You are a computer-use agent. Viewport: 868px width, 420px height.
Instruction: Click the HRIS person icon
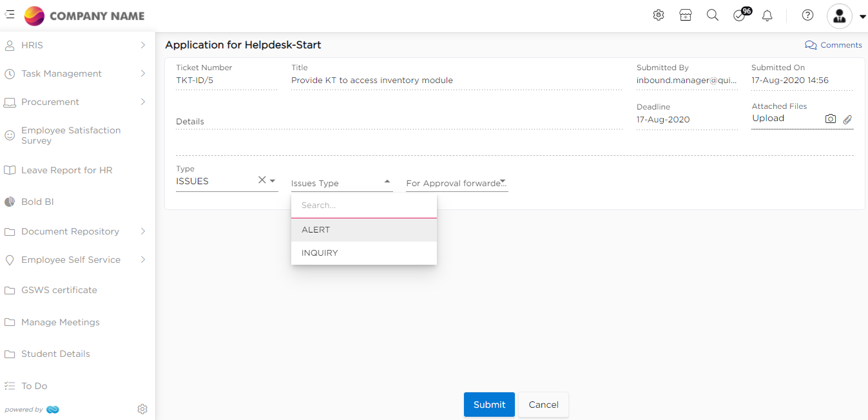(10, 45)
